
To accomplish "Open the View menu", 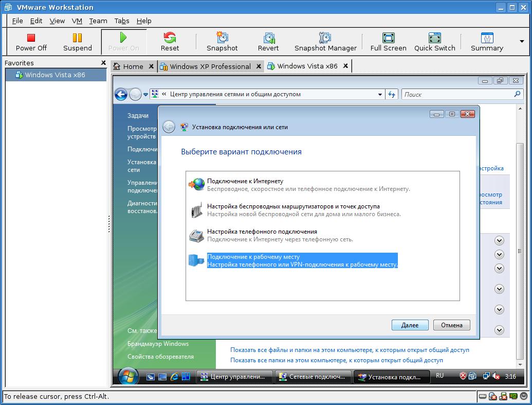I will point(57,21).
